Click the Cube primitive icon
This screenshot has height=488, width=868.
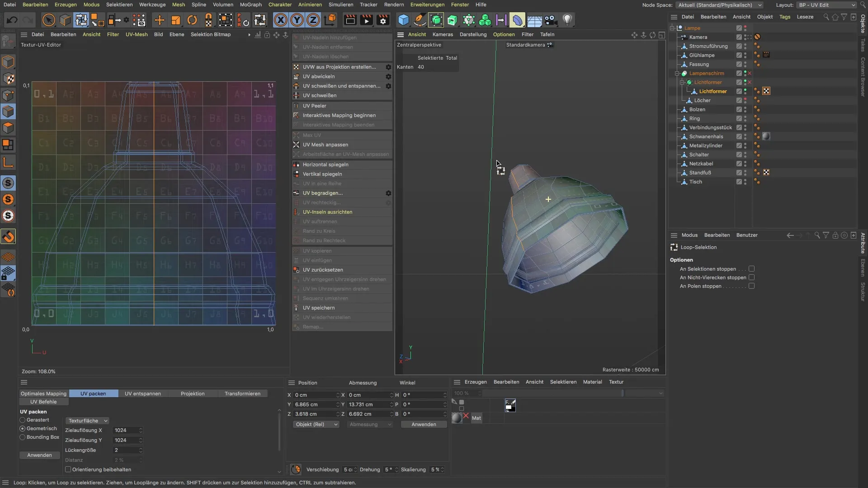click(403, 20)
